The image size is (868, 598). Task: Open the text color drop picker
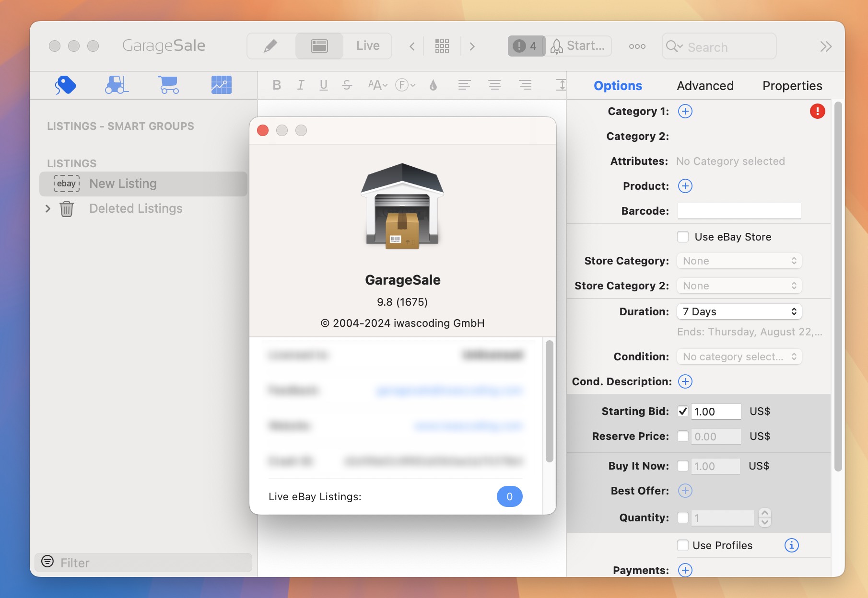click(x=433, y=85)
